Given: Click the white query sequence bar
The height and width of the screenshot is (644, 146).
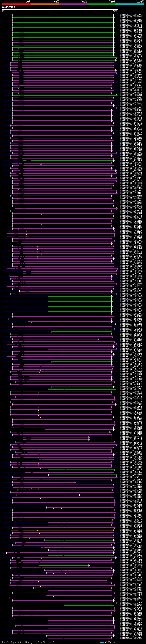Looking at the screenshot, I should click(x=60, y=10).
